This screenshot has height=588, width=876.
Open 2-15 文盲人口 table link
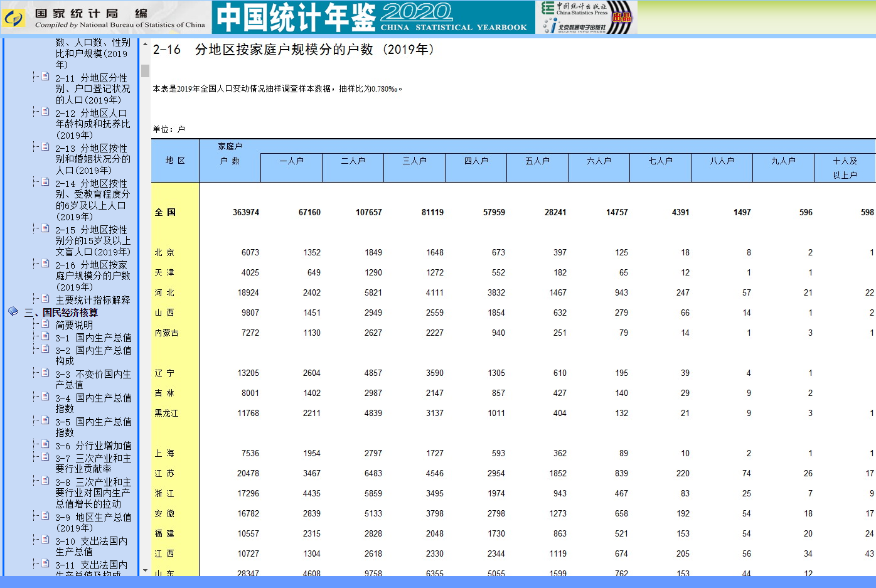coord(92,241)
